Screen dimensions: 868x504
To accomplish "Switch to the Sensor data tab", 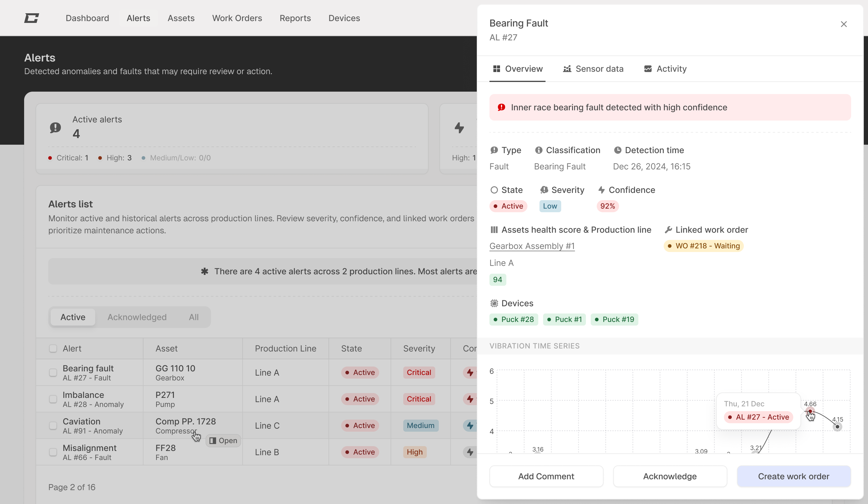I will click(x=593, y=69).
